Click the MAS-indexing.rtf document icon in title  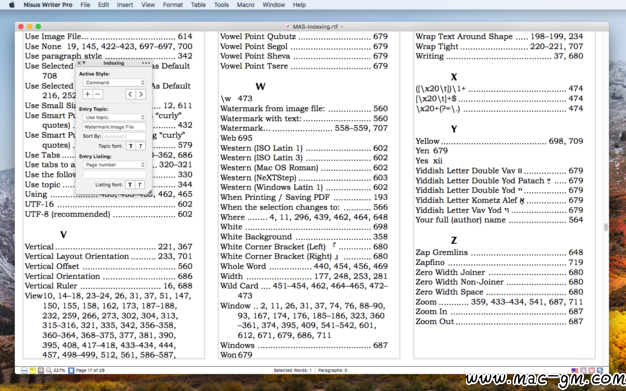pyautogui.click(x=288, y=26)
